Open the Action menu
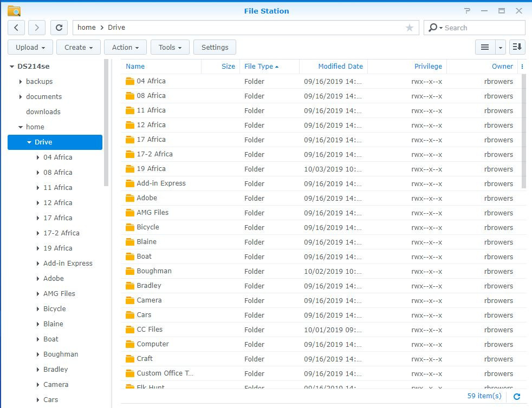532x408 pixels. (125, 47)
